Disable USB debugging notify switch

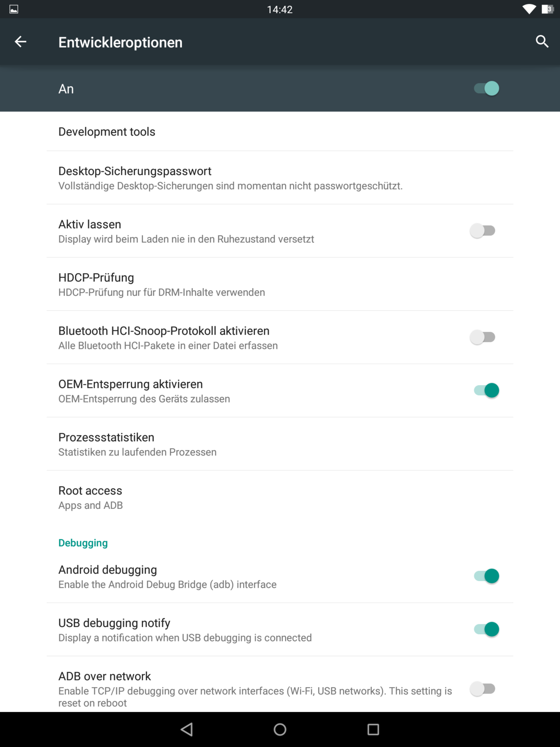pyautogui.click(x=486, y=629)
